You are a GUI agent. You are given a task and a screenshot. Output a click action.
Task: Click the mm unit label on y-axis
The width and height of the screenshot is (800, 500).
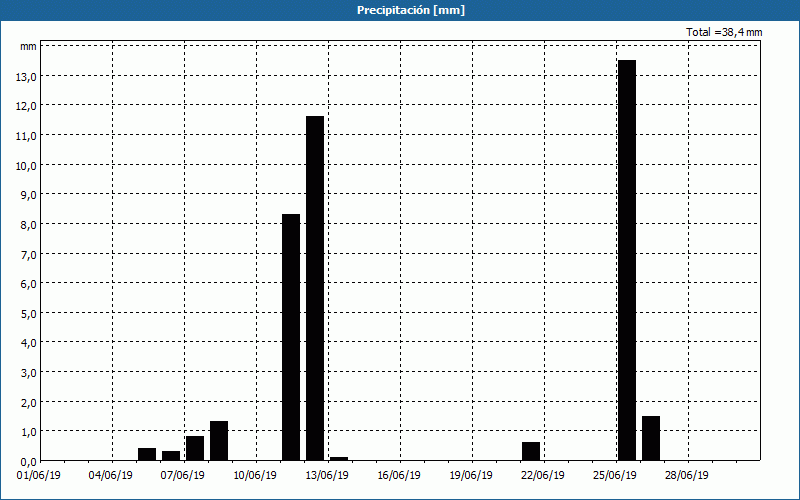point(28,46)
